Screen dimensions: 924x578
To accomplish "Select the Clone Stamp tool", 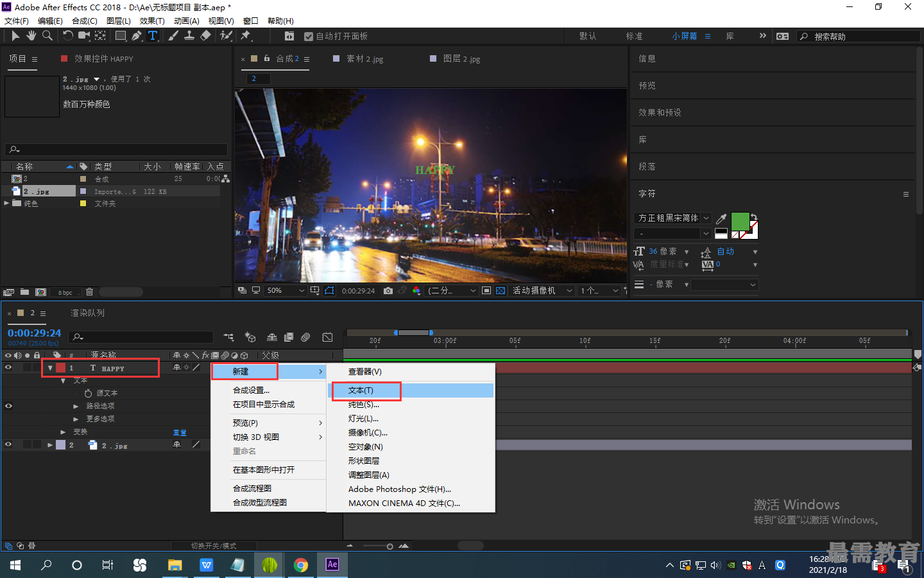I will click(x=189, y=36).
